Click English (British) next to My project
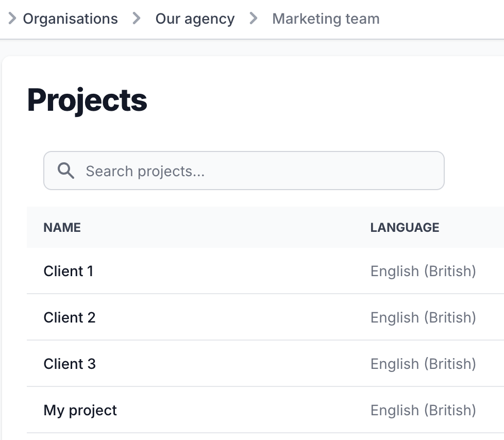The height and width of the screenshot is (440, 504). tap(423, 410)
